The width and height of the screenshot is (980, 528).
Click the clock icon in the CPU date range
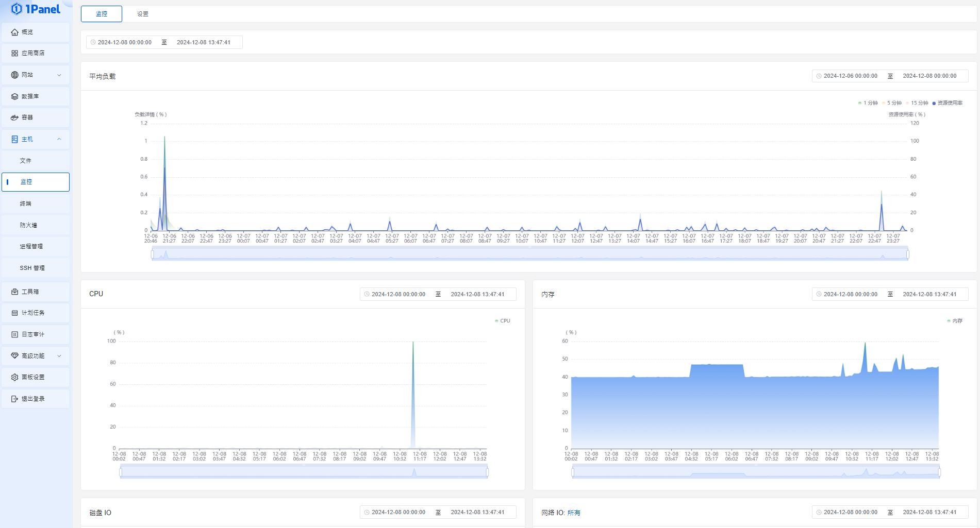pyautogui.click(x=367, y=294)
